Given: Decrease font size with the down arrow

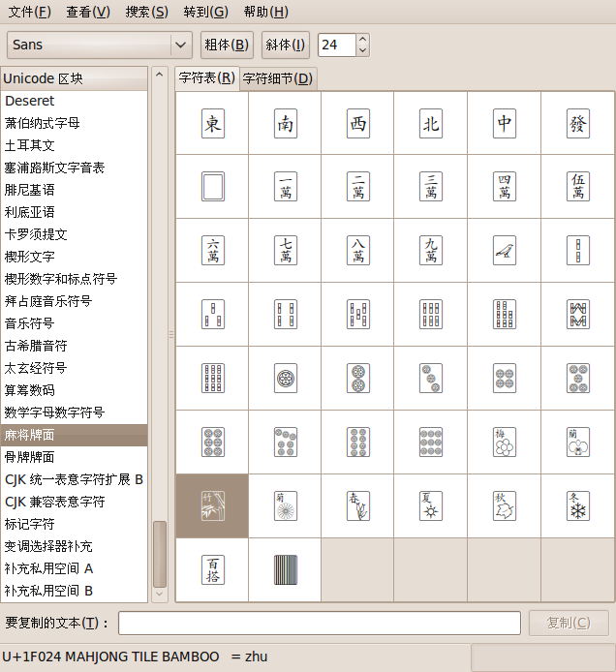Looking at the screenshot, I should [362, 50].
